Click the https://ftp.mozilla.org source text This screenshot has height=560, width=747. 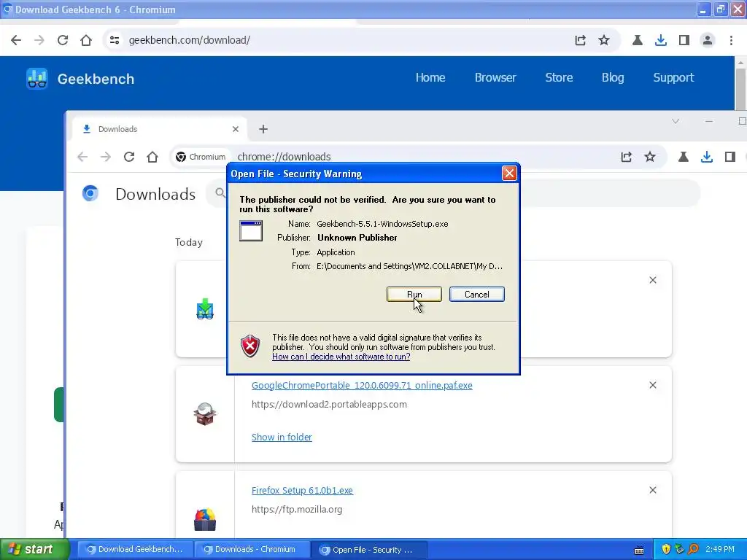297,510
